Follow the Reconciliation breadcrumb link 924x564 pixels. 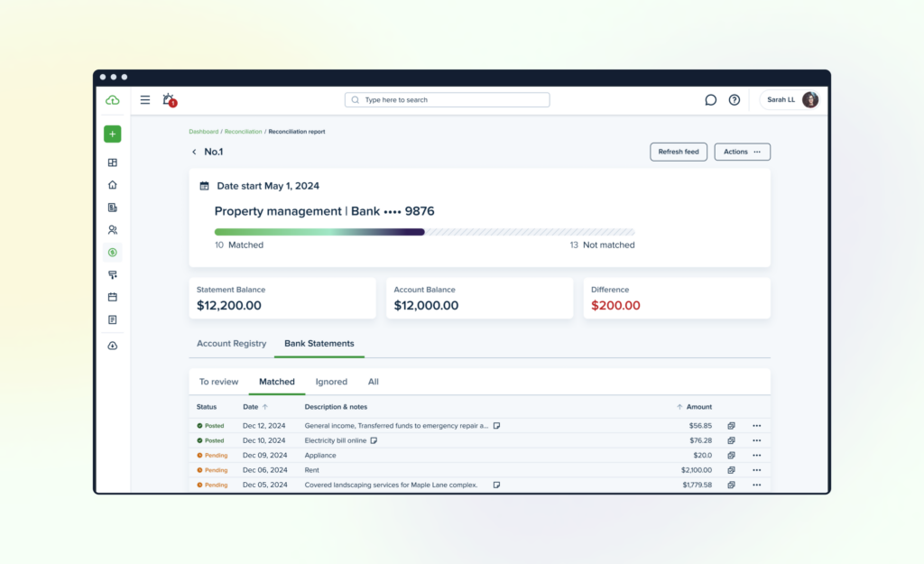243,132
